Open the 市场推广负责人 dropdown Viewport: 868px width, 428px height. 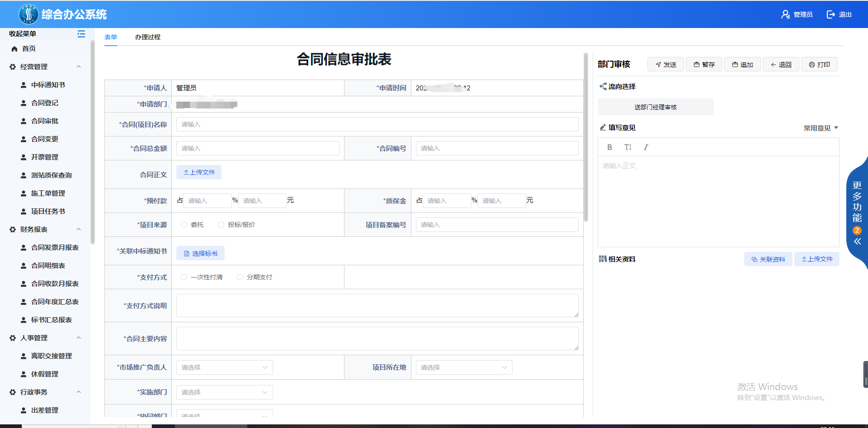[225, 367]
